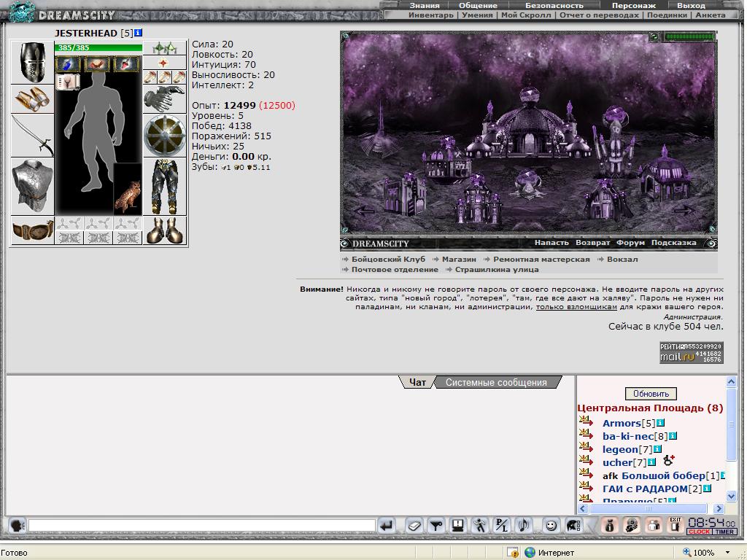Go to Страшилкина улица location
Image resolution: width=747 pixels, height=560 pixels.
pyautogui.click(x=496, y=269)
